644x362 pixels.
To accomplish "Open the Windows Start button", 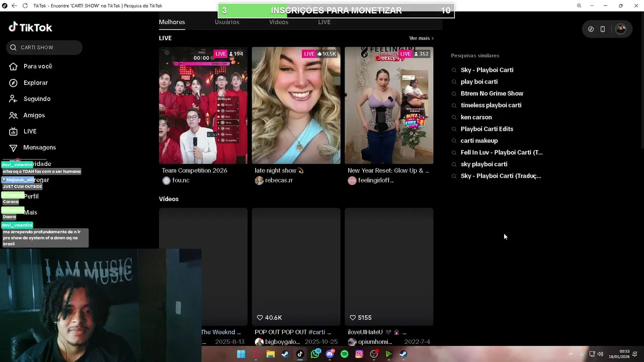I will point(241,354).
